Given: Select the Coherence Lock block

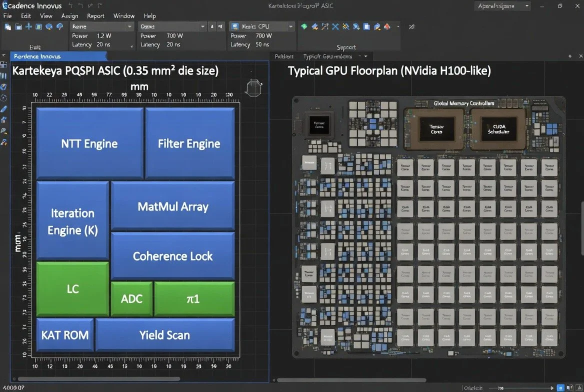Looking at the screenshot, I should [173, 255].
